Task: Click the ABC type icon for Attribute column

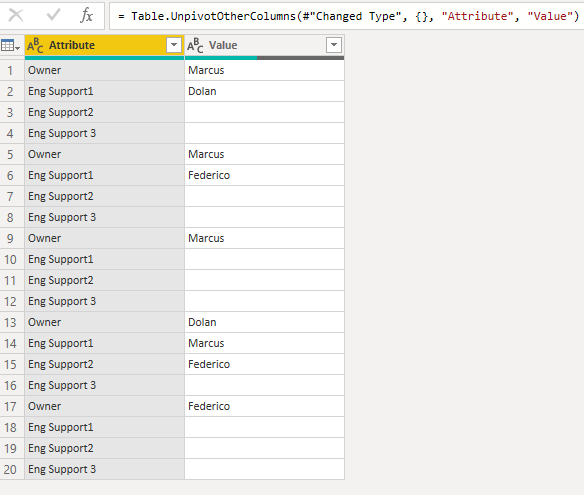Action: [x=35, y=45]
